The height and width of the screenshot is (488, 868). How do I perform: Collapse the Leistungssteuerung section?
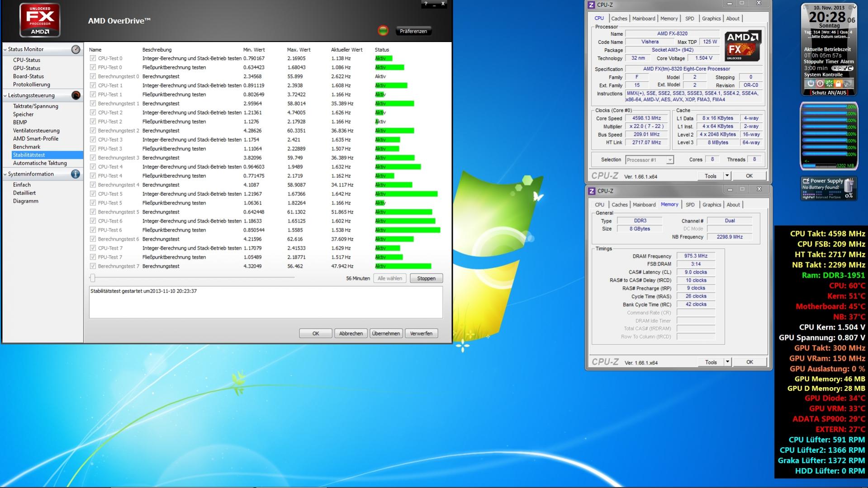(5, 95)
